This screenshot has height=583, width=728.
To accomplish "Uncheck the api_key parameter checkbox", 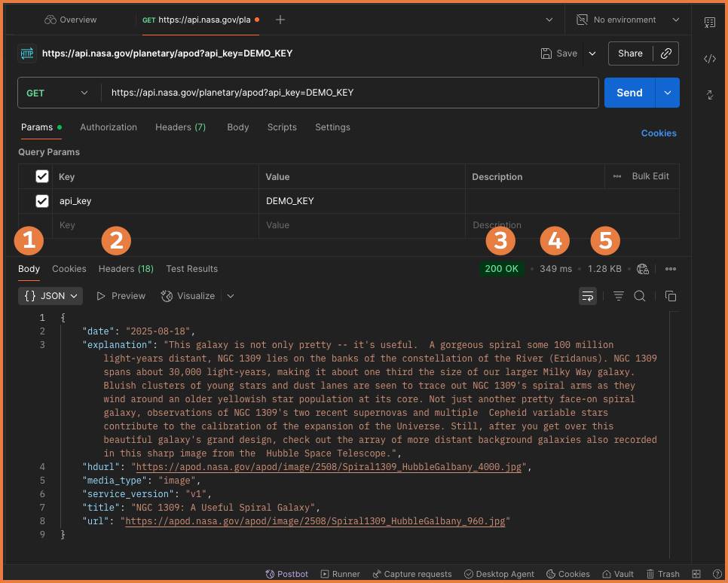I will point(42,201).
